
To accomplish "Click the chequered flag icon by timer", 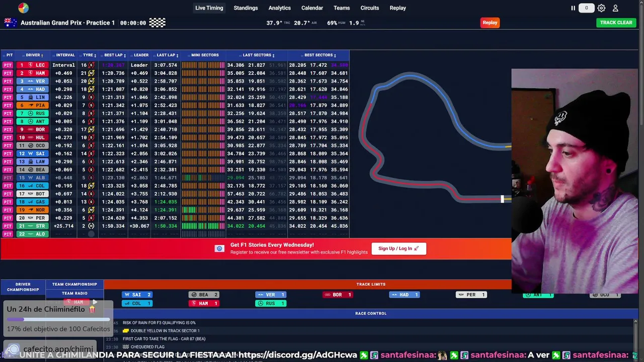I will point(157,23).
